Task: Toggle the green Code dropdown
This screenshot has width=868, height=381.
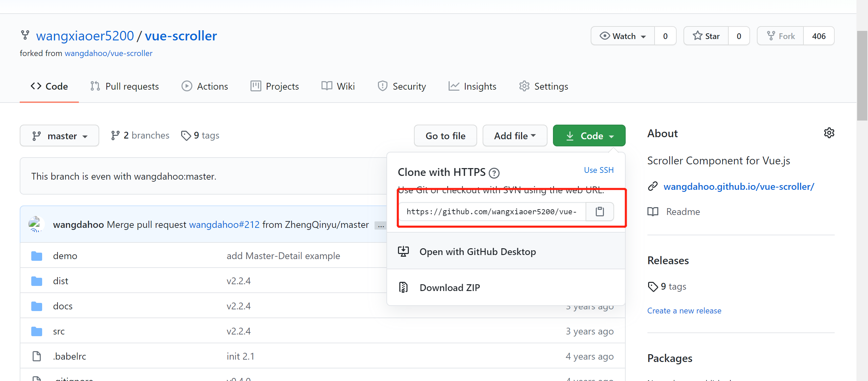Action: tap(589, 135)
